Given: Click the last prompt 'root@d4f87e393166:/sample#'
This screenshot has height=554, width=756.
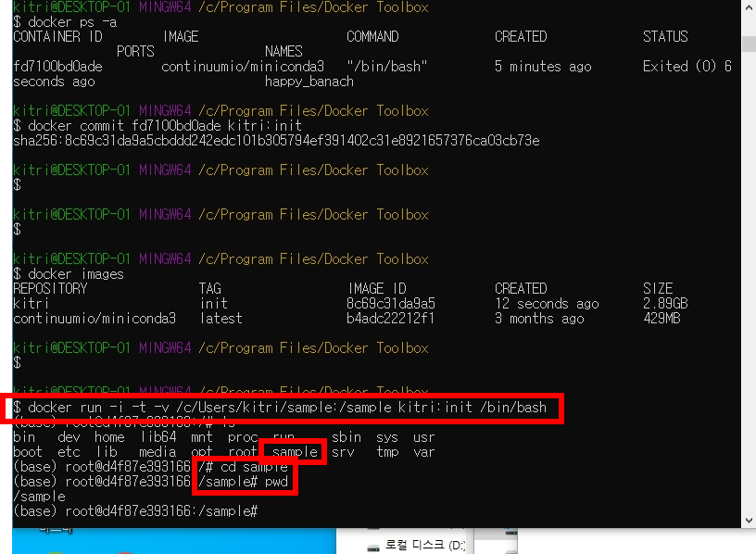Looking at the screenshot, I should pyautogui.click(x=161, y=511).
